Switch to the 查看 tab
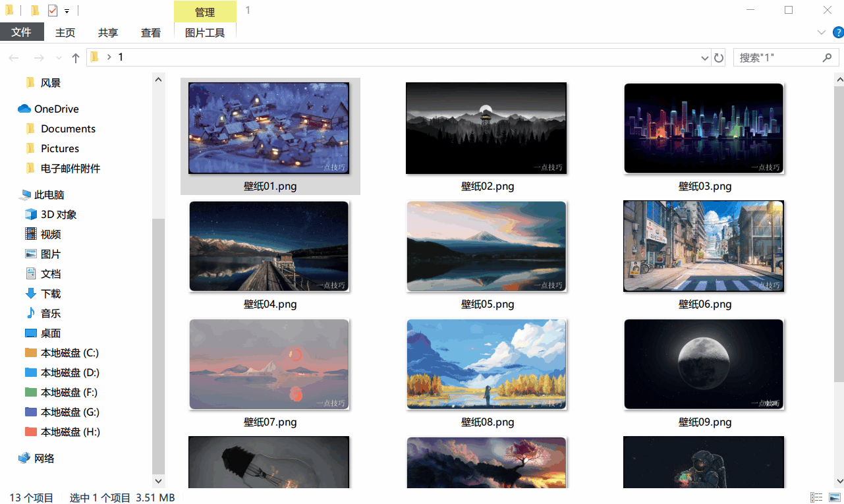Viewport: 844px width, 504px height. coord(151,32)
